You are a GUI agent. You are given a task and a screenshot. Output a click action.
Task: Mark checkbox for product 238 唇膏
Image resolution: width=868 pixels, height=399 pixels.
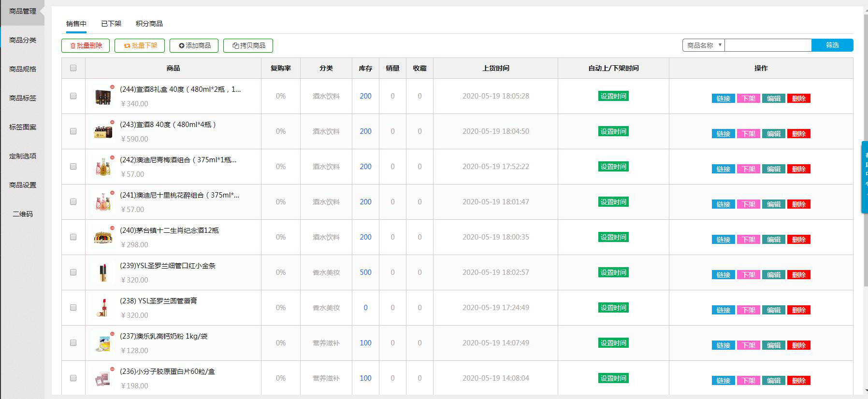pos(73,308)
